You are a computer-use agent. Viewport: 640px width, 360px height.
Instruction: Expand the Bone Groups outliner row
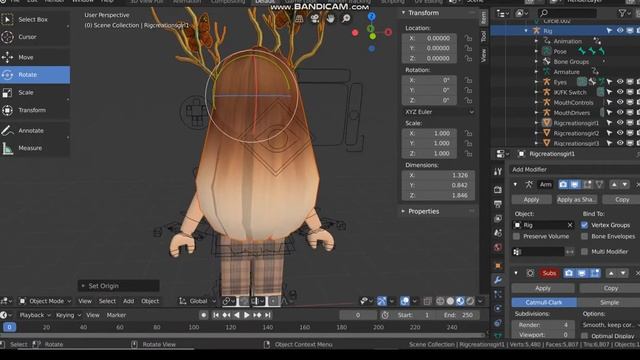[x=536, y=62]
